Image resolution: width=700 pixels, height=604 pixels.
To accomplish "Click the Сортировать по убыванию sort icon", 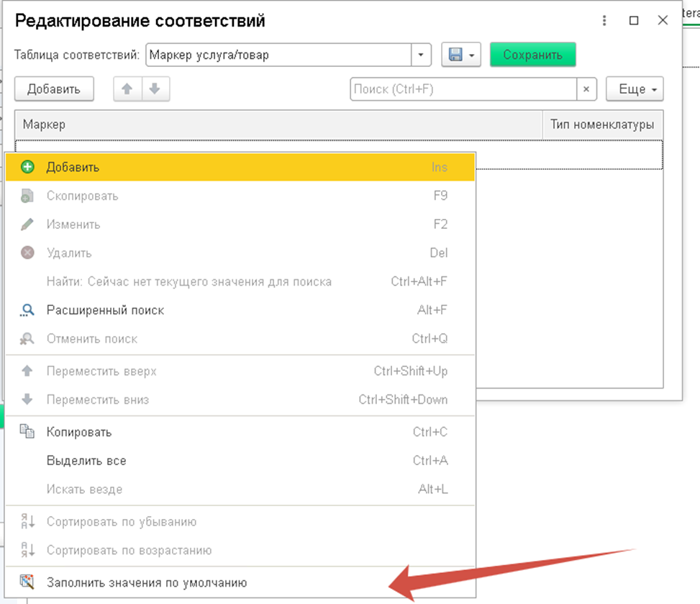I will [27, 521].
